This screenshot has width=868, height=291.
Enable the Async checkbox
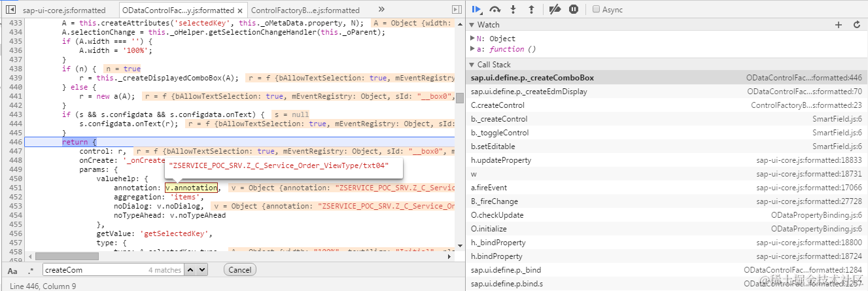coord(596,10)
